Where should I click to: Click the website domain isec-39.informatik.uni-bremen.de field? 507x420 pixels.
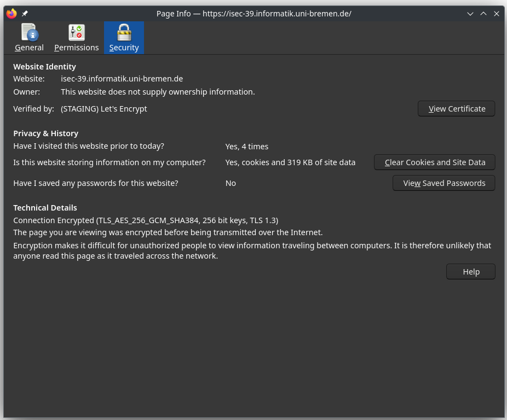point(122,79)
